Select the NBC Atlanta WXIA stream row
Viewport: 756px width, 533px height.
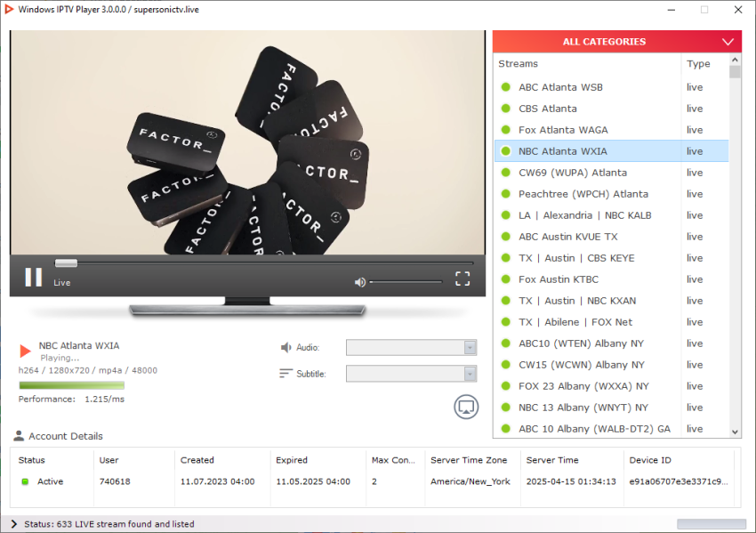click(x=611, y=151)
